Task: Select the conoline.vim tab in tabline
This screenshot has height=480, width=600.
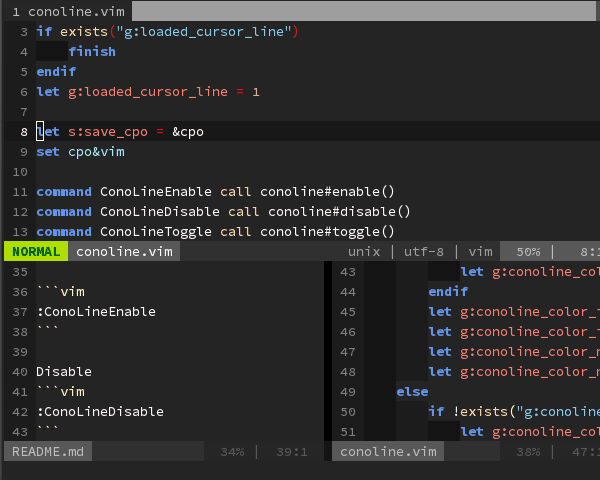Action: (68, 12)
